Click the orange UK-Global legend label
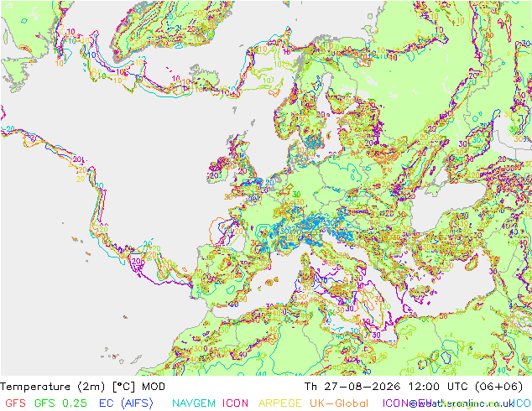Image resolution: width=532 pixels, height=411 pixels. [339, 403]
